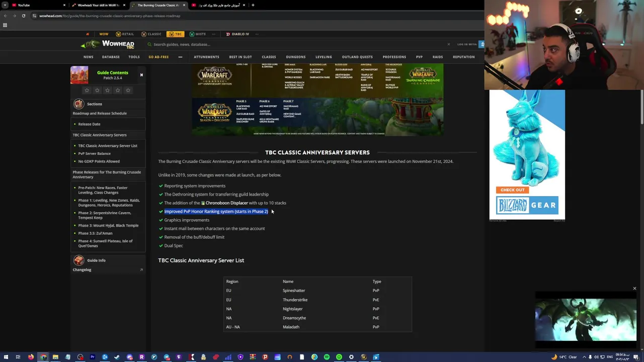
Task: Rate the guide with the fifth star
Action: (x=128, y=90)
